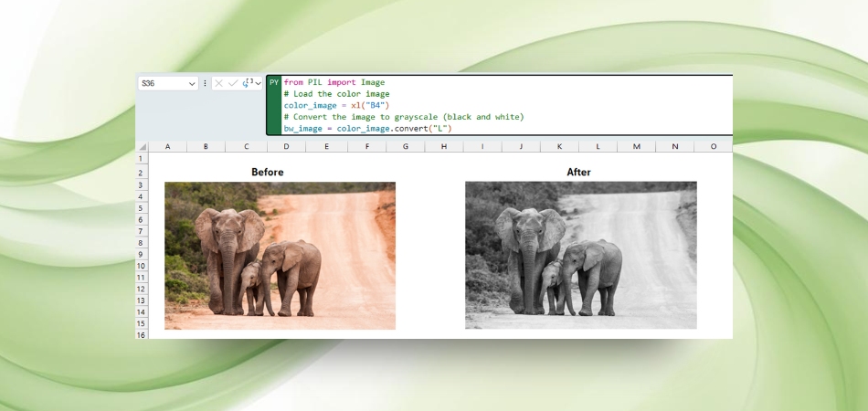Click the 'bw_image = color_image.convert("L")' line
This screenshot has width=868, height=411.
pyautogui.click(x=367, y=129)
